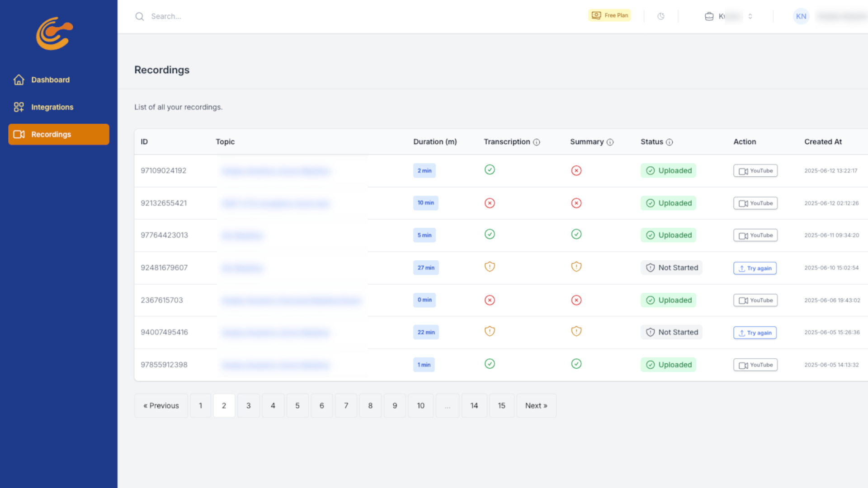This screenshot has height=488, width=868.
Task: Click the Free Plan badge
Action: coord(609,15)
